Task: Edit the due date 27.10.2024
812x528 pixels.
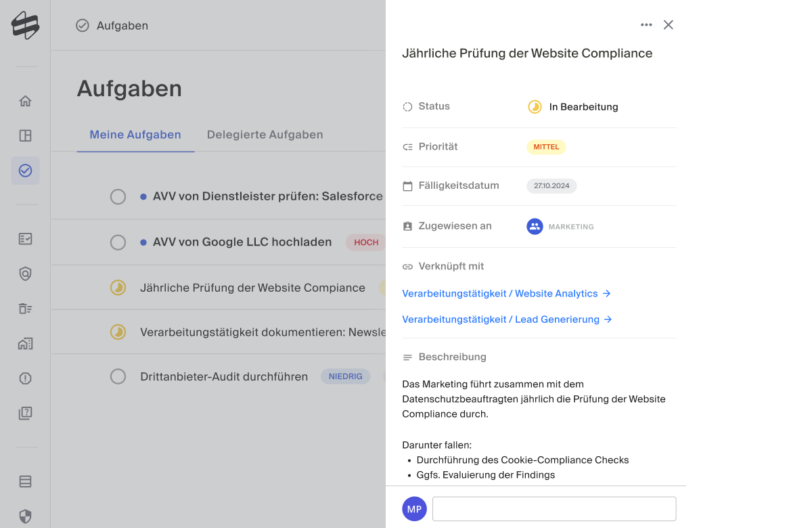Action: coord(551,186)
